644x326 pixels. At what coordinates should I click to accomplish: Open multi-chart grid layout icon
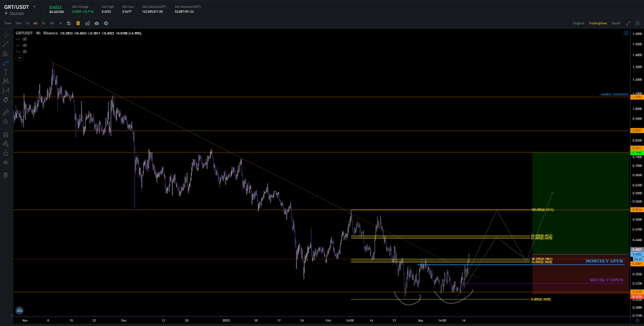coord(638,23)
